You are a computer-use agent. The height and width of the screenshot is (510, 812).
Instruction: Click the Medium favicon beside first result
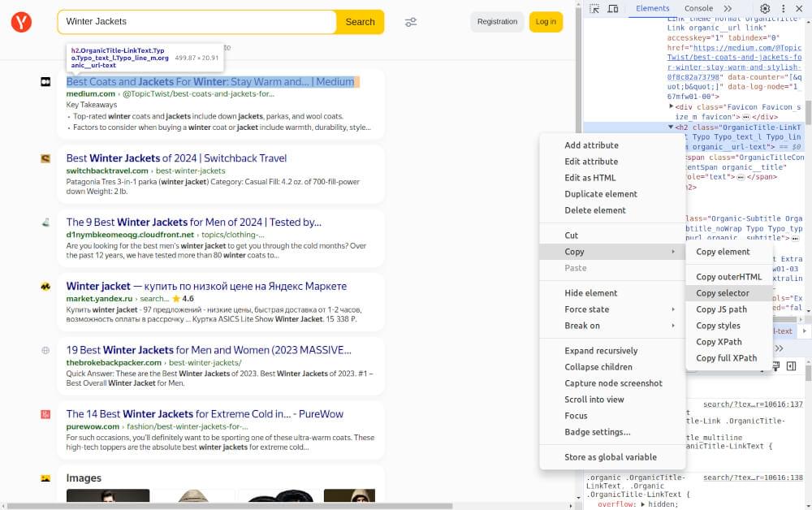pyautogui.click(x=45, y=82)
